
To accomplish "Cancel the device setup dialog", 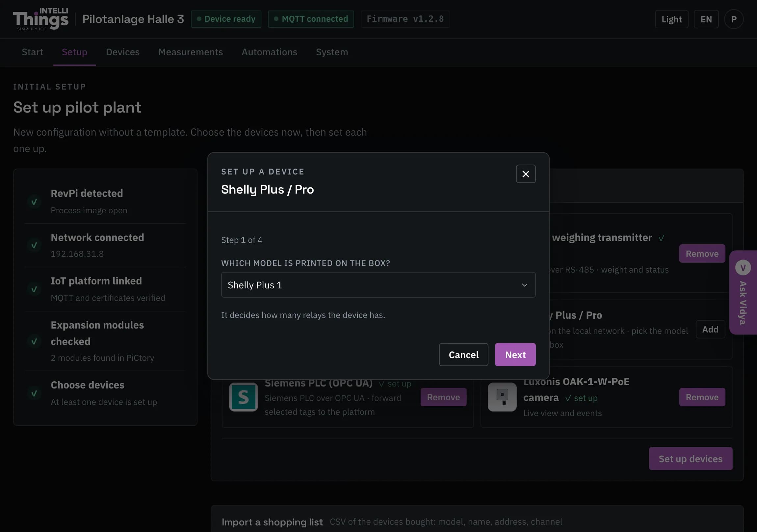I will pyautogui.click(x=463, y=355).
